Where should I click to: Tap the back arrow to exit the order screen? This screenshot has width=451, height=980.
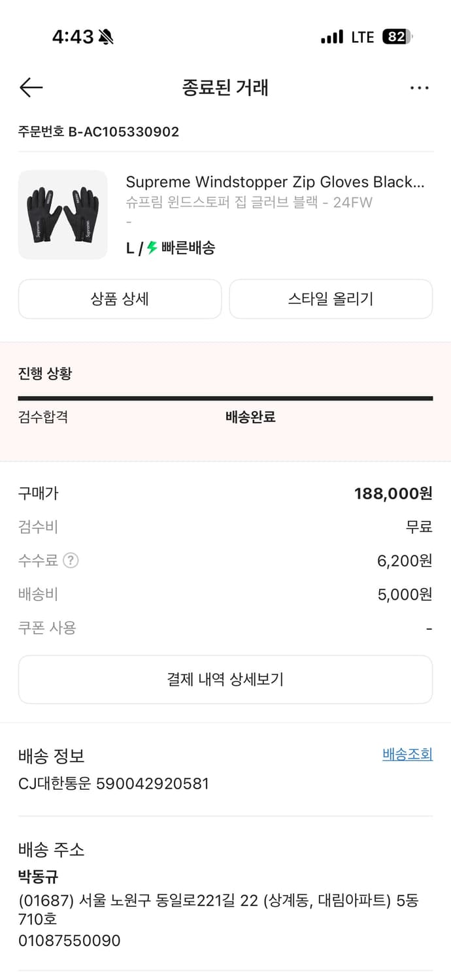tap(31, 87)
